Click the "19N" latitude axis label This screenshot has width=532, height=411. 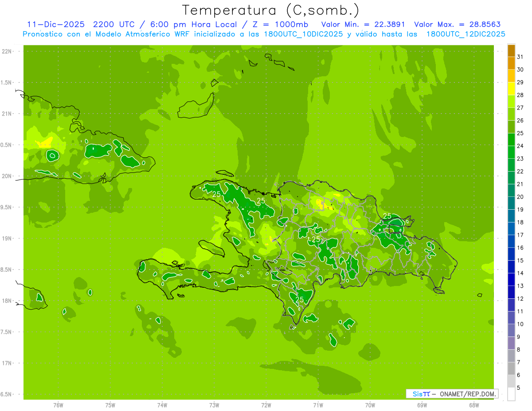tap(8, 239)
